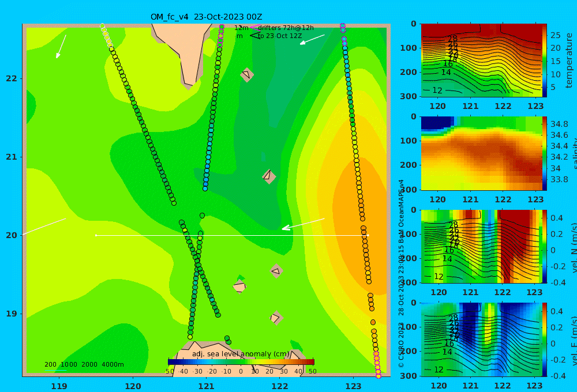Click the 'adj. sea level anomaly (cm)' label
Screen dimensions: 577x392
pyautogui.click(x=241, y=354)
